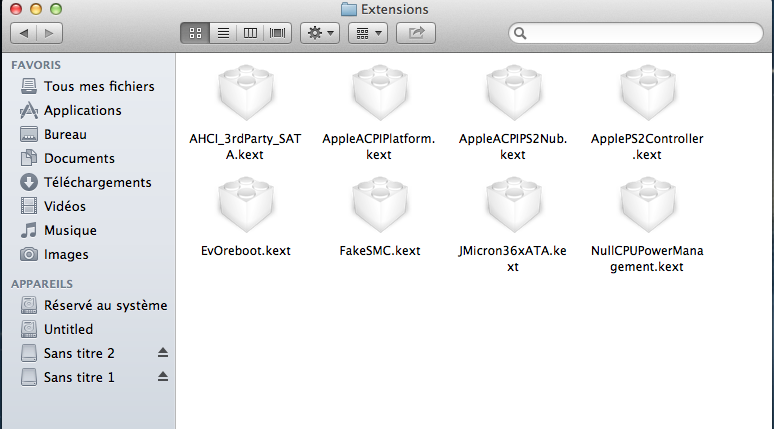The width and height of the screenshot is (774, 429).
Task: Open Images in the sidebar
Action: pyautogui.click(x=88, y=255)
